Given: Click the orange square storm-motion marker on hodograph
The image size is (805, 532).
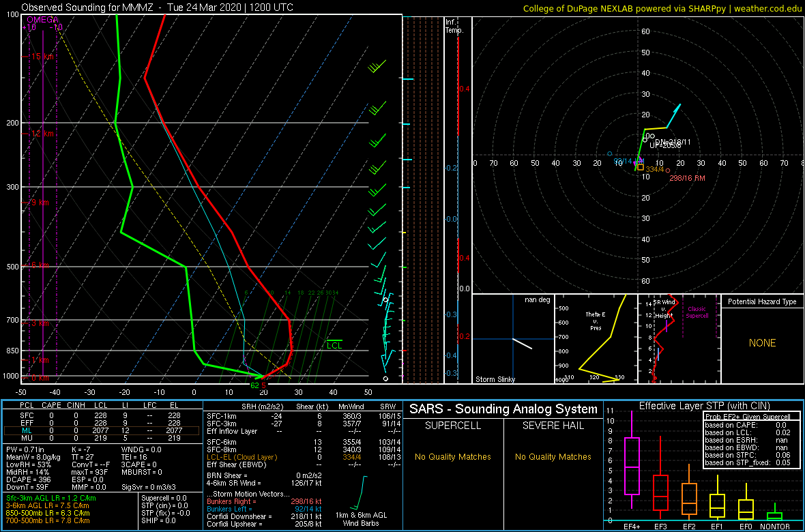Looking at the screenshot, I should coord(640,167).
